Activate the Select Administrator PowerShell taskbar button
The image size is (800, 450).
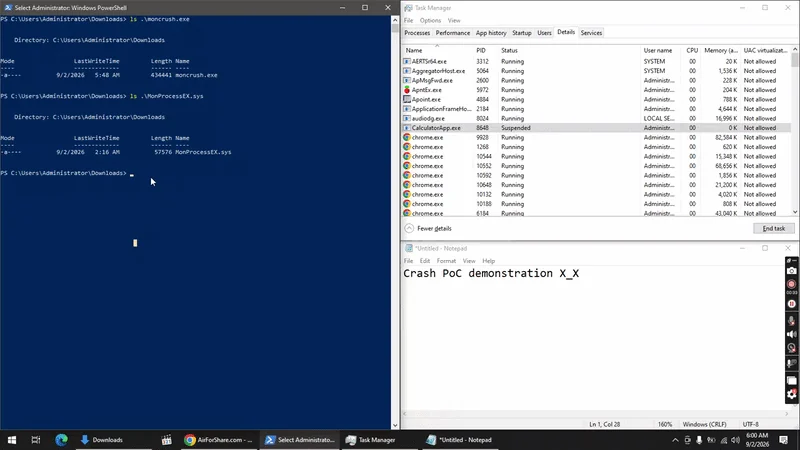point(300,440)
